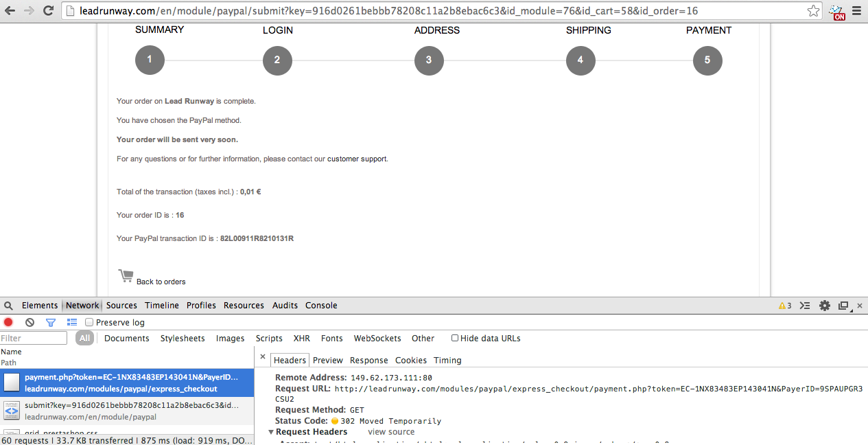This screenshot has width=868, height=445.
Task: Open the Timing detail tab
Action: tap(447, 361)
